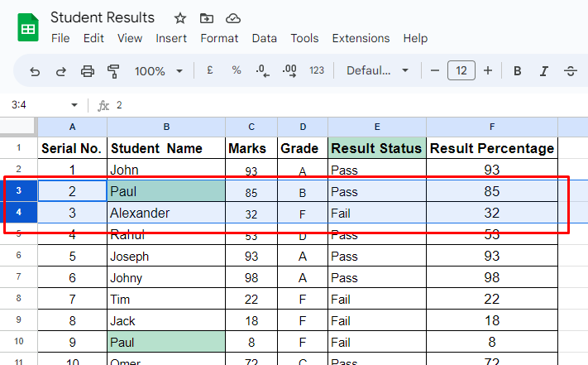Image resolution: width=588 pixels, height=365 pixels.
Task: Open the 100% zoom dropdown
Action: [x=159, y=71]
